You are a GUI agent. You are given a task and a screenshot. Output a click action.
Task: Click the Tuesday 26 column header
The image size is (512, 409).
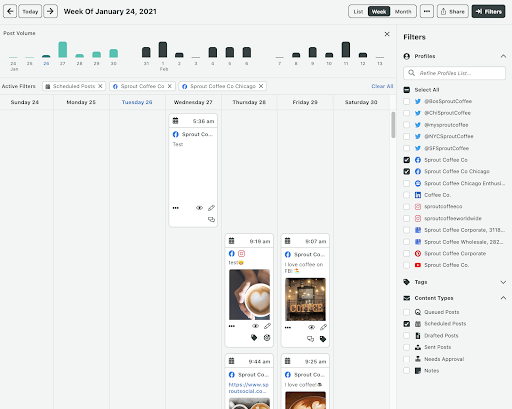pos(137,102)
